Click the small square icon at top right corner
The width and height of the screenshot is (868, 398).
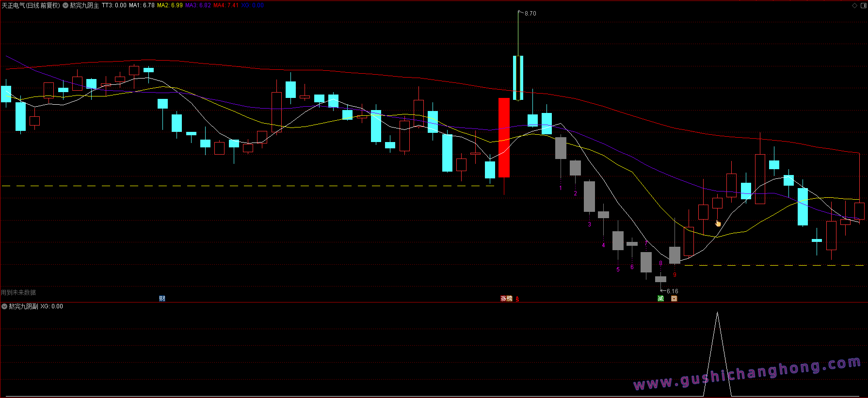point(863,5)
